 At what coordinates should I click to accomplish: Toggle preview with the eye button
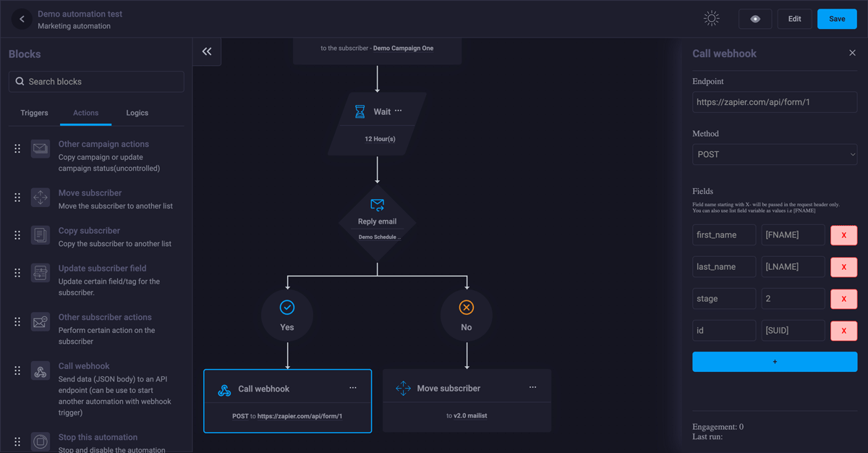[755, 19]
